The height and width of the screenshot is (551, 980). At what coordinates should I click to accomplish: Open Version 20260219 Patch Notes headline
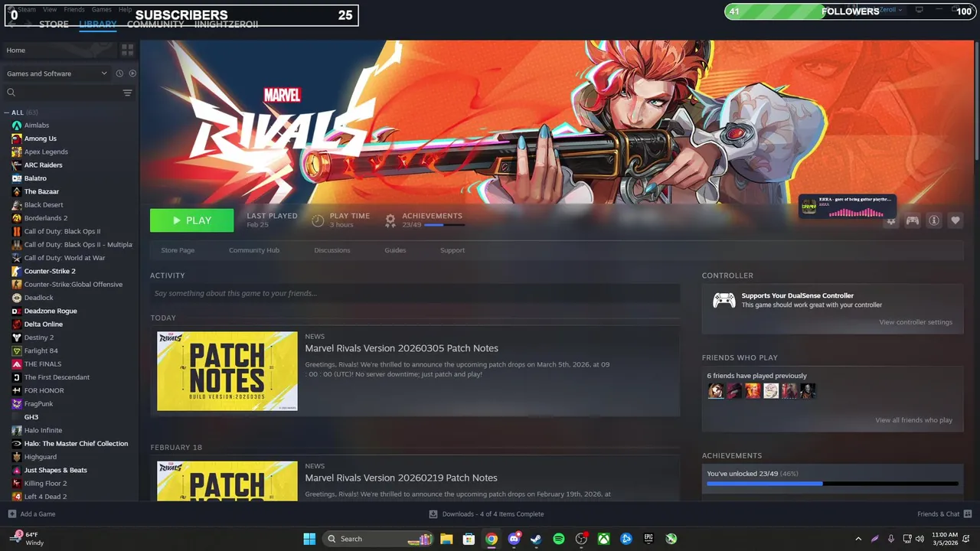pyautogui.click(x=401, y=478)
